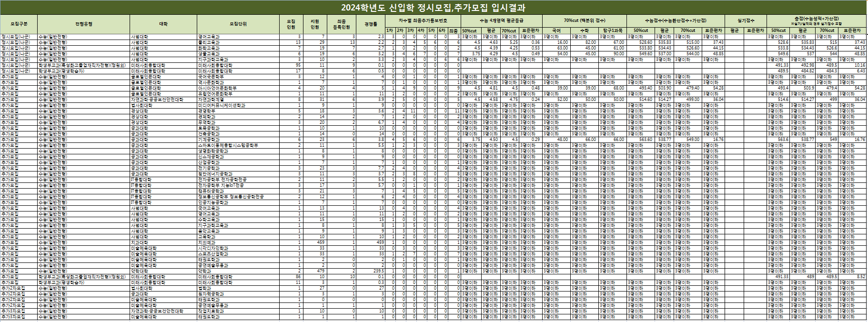This screenshot has width=868, height=322.
Task: Select the '총점(수능성적+가산점)' group header
Action: 816,21
